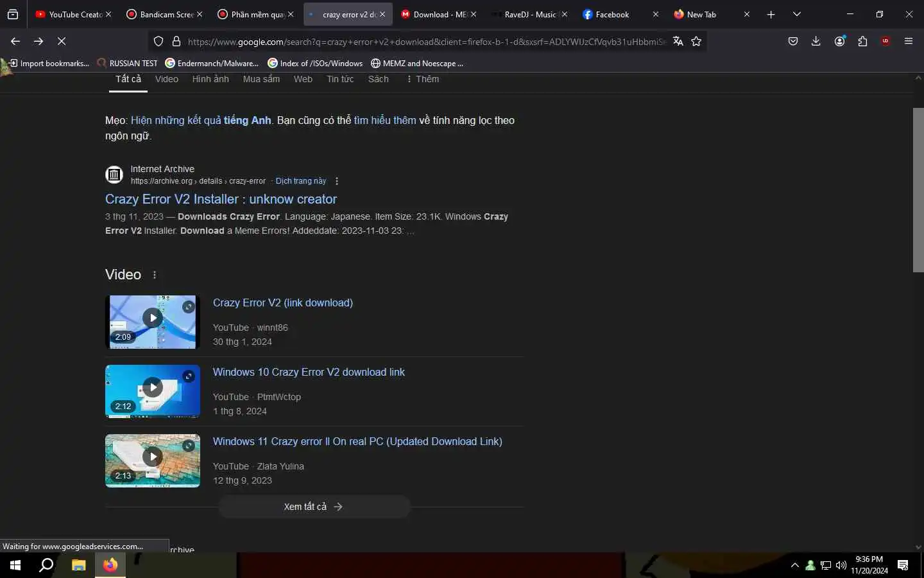
Task: Open the Video section options menu
Action: [x=155, y=275]
